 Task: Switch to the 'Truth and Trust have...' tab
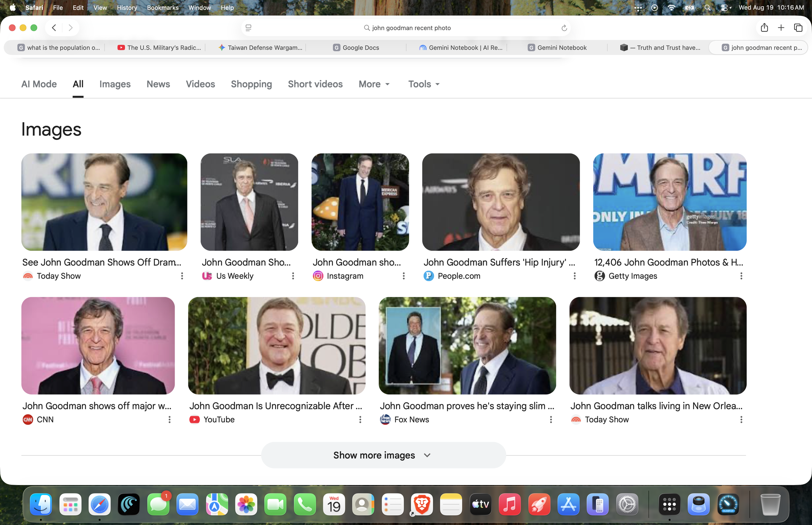(660, 48)
